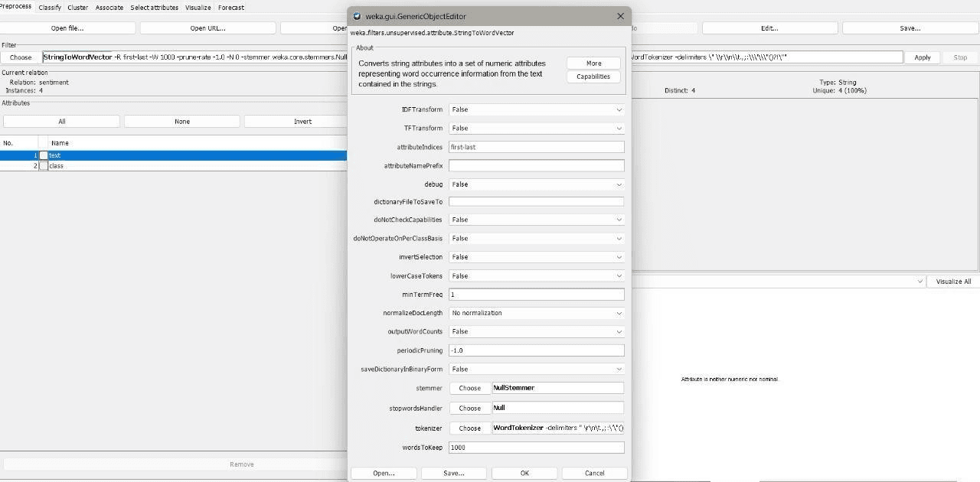Click Save... in main window toolbar
Viewport: 980px width, 482px height.
pyautogui.click(x=910, y=28)
